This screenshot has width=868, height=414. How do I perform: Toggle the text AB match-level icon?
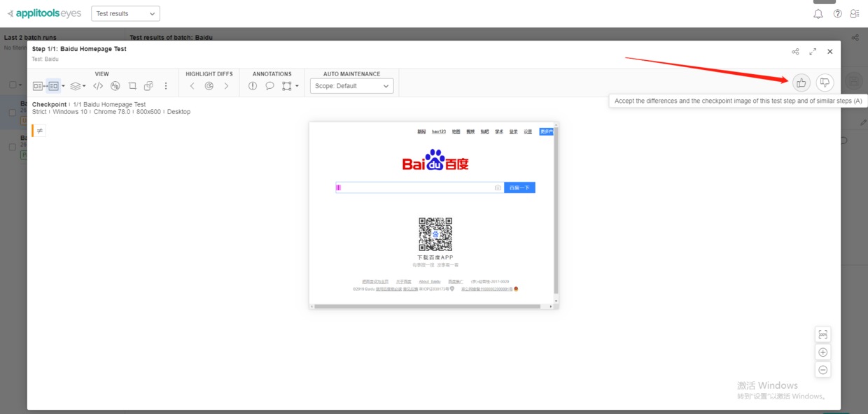(x=115, y=86)
